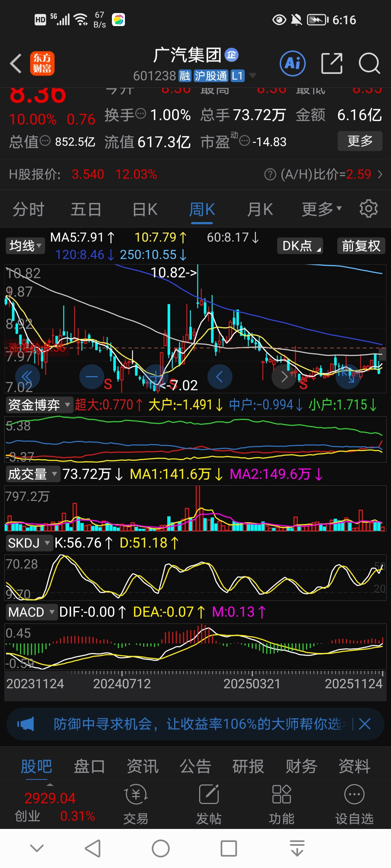Tap the 融 margin trading badge
391x868 pixels.
[185, 76]
